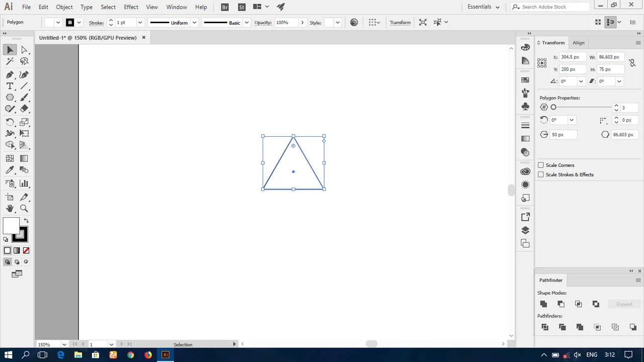The height and width of the screenshot is (362, 644).
Task: Open the Layers panel icon
Action: [x=525, y=230]
